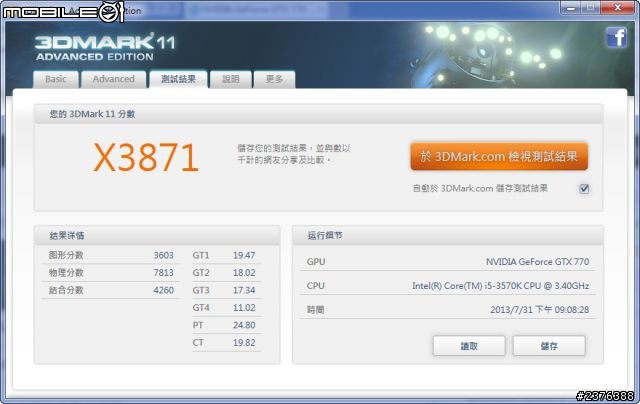Click graphics score value 3603
The width and height of the screenshot is (640, 404).
point(164,255)
